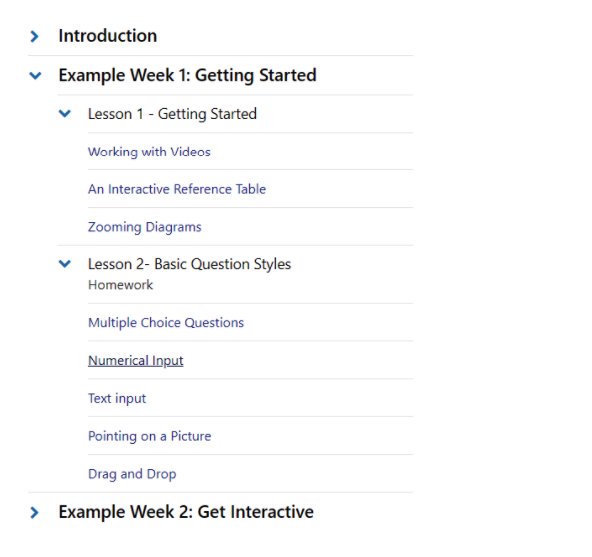The image size is (592, 557).
Task: Click the Introduction heading text
Action: (x=108, y=36)
